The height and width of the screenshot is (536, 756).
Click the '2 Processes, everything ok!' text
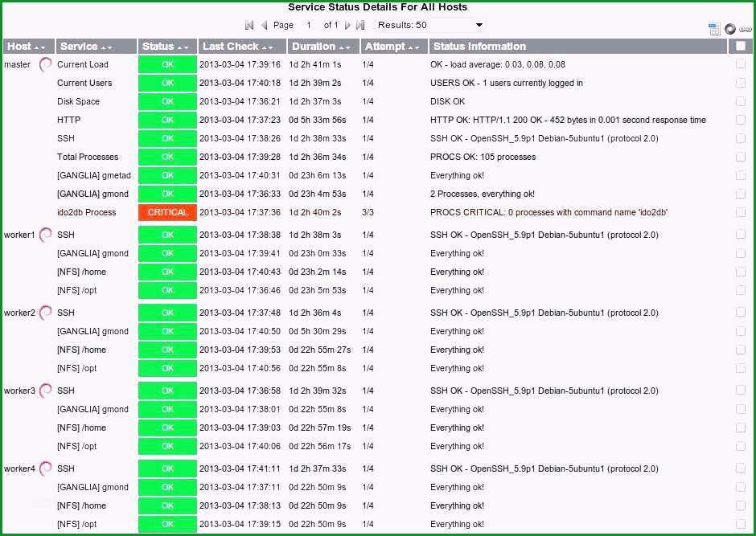point(482,194)
